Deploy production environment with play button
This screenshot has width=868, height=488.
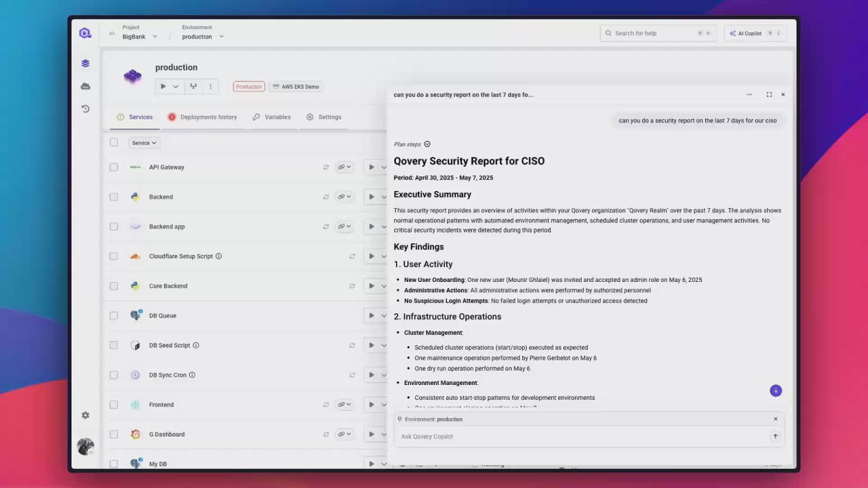[x=163, y=86]
